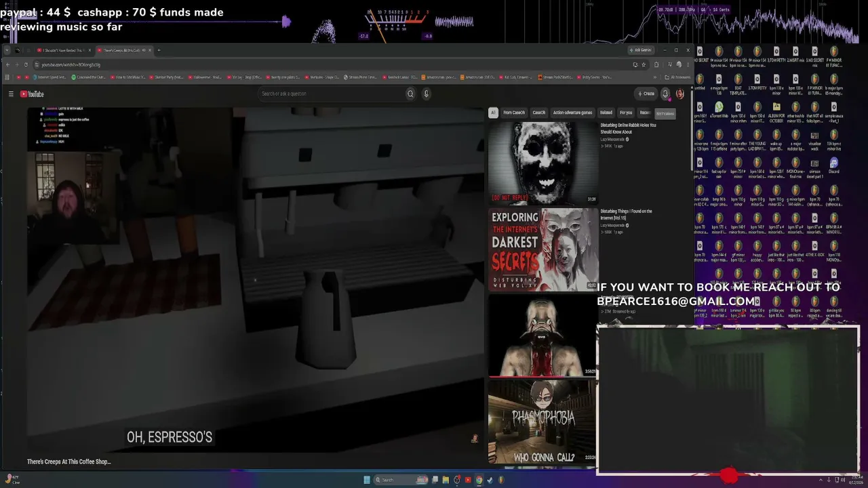Image resolution: width=868 pixels, height=488 pixels.
Task: Select the ALBUM FOR OCTOBER desktop folder
Action: click(776, 111)
